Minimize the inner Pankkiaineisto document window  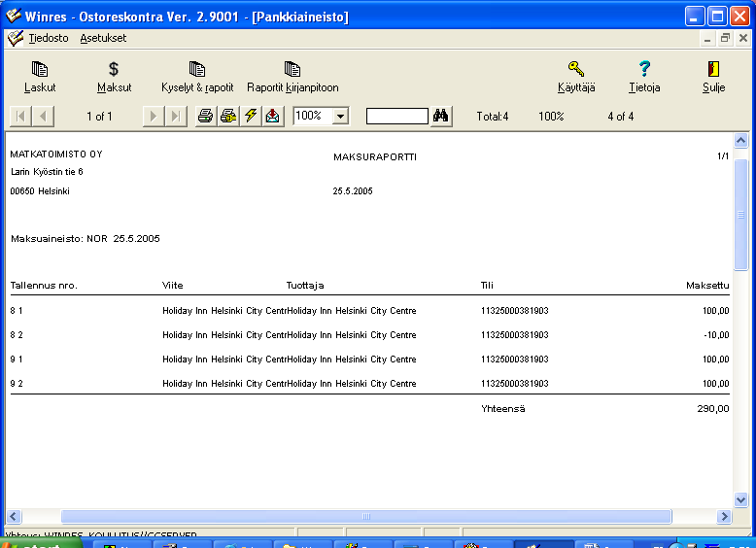coord(707,39)
